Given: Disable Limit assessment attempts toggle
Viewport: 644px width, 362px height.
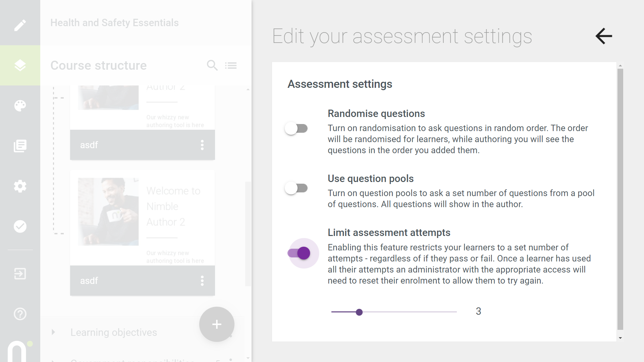Looking at the screenshot, I should point(299,253).
